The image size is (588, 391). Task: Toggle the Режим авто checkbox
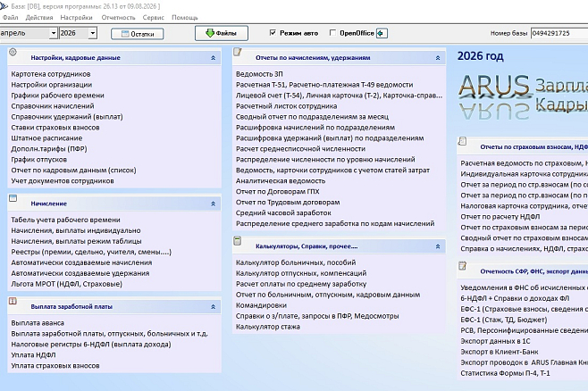click(273, 32)
